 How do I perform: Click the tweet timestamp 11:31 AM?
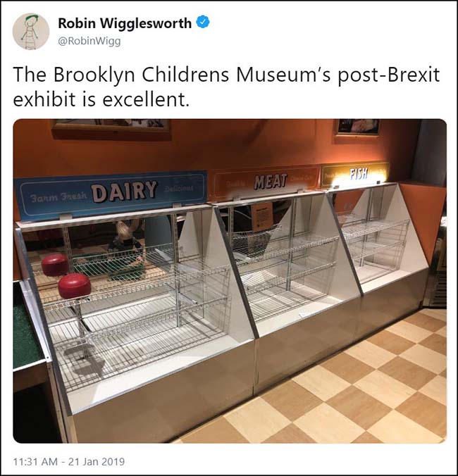(35, 462)
